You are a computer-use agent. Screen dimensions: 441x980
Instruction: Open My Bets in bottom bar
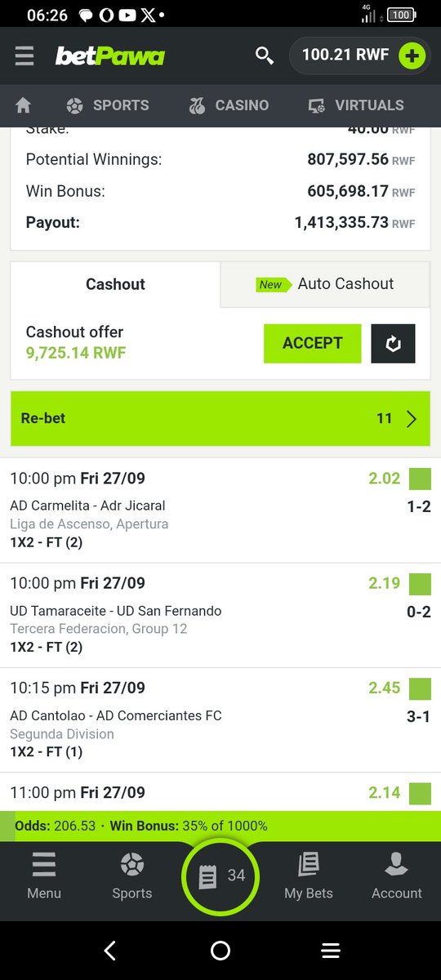tap(309, 875)
